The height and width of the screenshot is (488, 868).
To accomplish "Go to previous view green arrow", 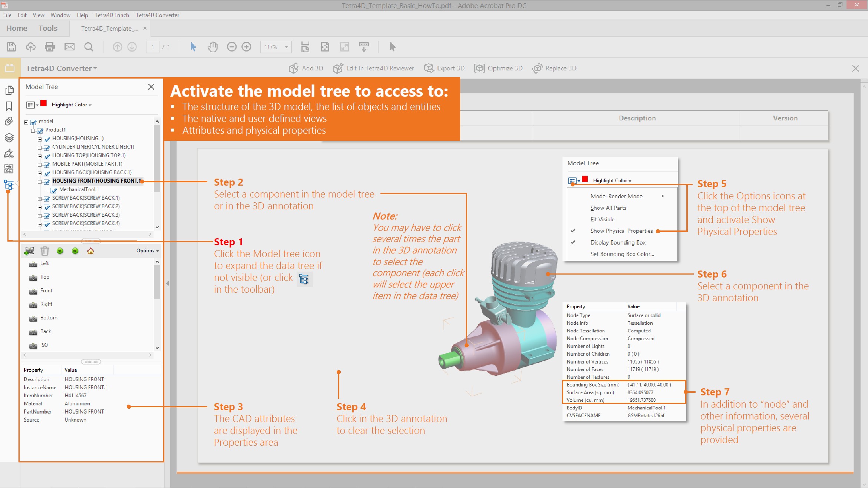I will click(60, 251).
